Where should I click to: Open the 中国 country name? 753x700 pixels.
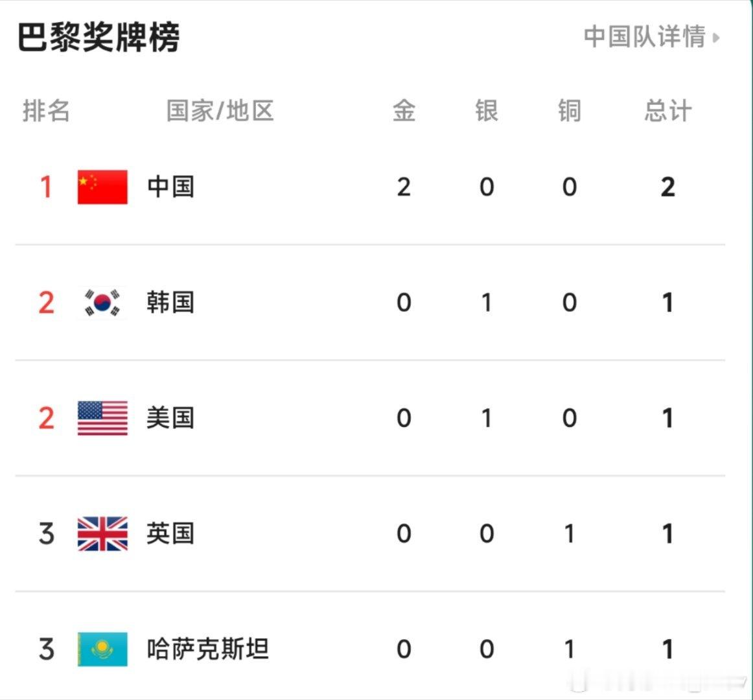170,187
